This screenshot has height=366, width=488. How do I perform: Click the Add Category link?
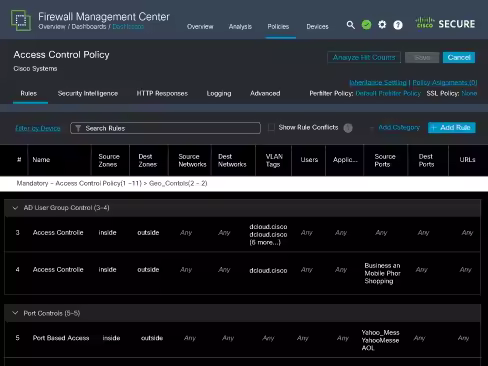coord(399,128)
